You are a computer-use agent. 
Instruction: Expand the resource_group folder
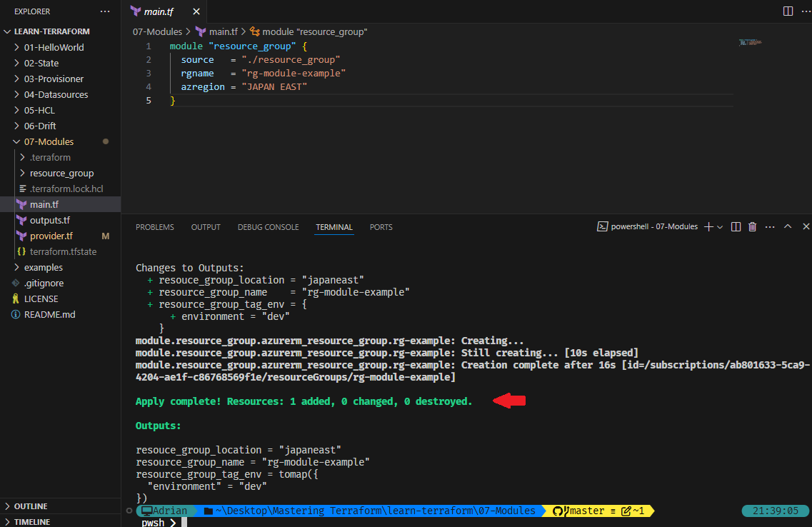pyautogui.click(x=60, y=174)
